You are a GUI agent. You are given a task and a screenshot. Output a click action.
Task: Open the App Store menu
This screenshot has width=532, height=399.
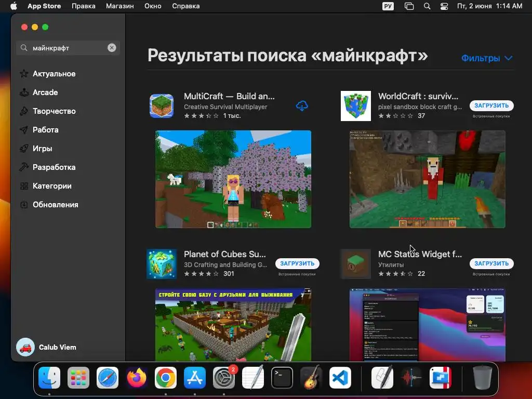[x=44, y=6]
